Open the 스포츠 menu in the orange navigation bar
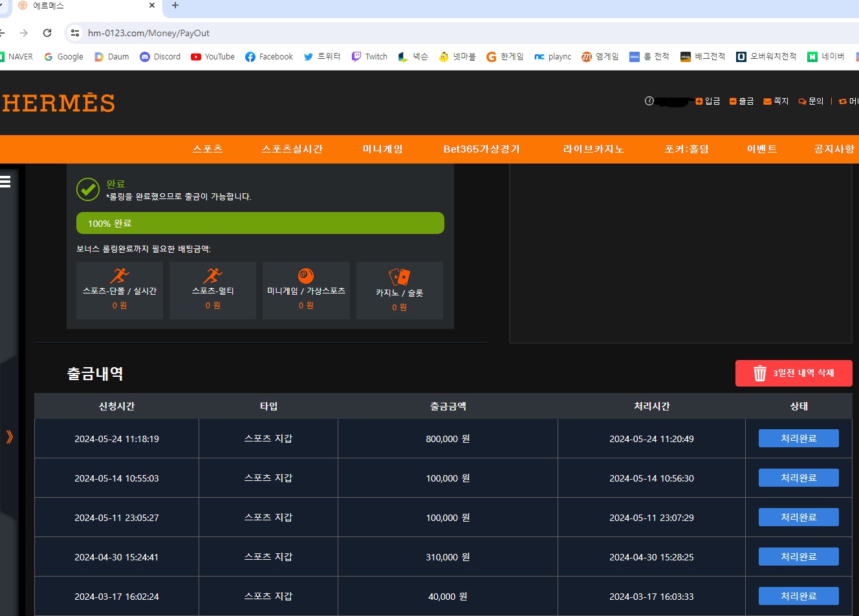This screenshot has width=859, height=616. pos(208,149)
